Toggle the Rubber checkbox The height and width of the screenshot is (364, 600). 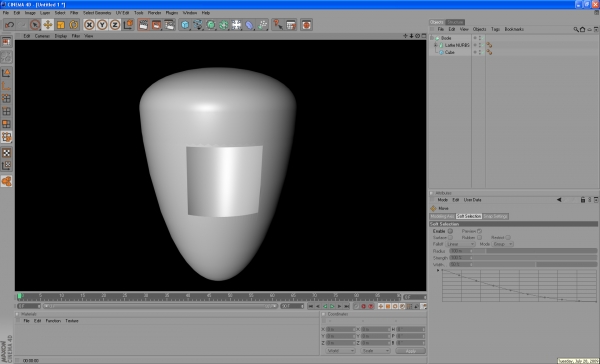click(x=479, y=238)
